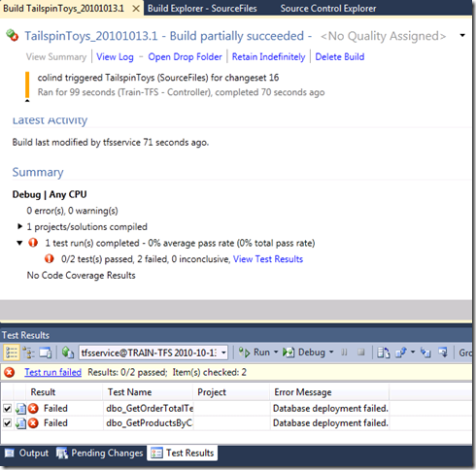
Task: Click the Stop icon in test toolbar
Action: 361,352
